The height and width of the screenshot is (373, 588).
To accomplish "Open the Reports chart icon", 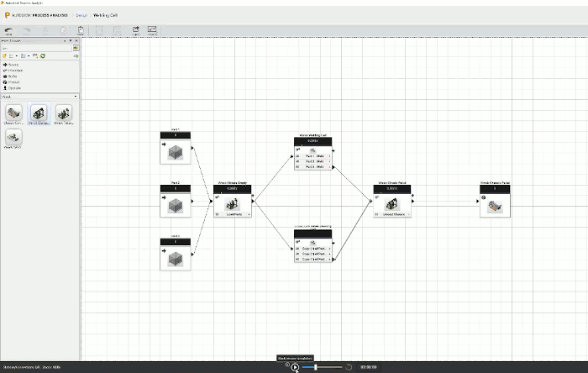I will pos(152,31).
